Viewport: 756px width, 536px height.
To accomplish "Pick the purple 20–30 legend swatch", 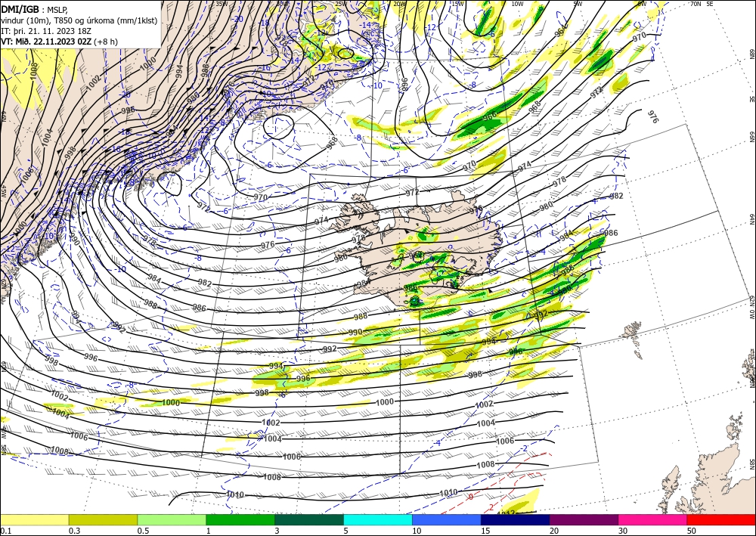I will 584,519.
